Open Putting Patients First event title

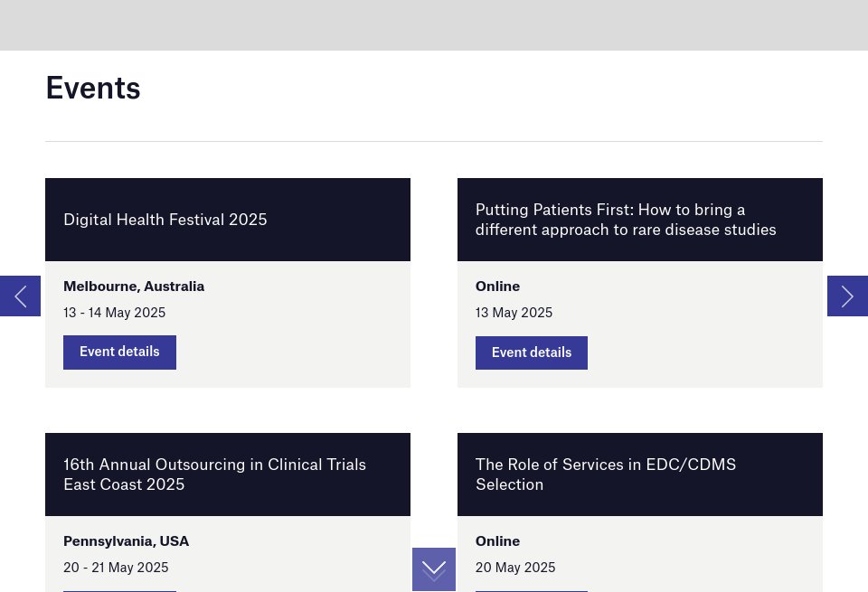point(626,220)
